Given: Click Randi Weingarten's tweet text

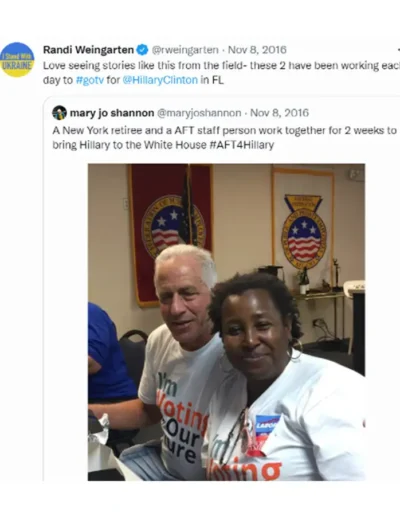Looking at the screenshot, I should pyautogui.click(x=221, y=73).
